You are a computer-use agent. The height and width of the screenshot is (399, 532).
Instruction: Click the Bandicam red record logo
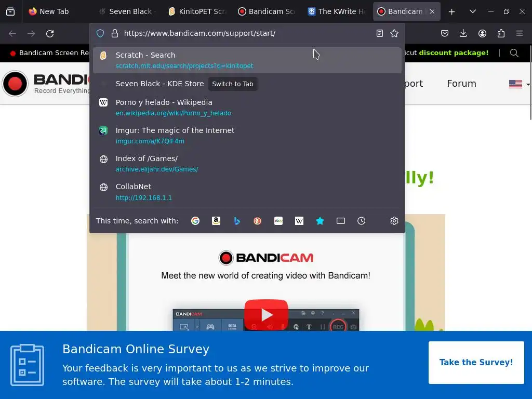(15, 84)
